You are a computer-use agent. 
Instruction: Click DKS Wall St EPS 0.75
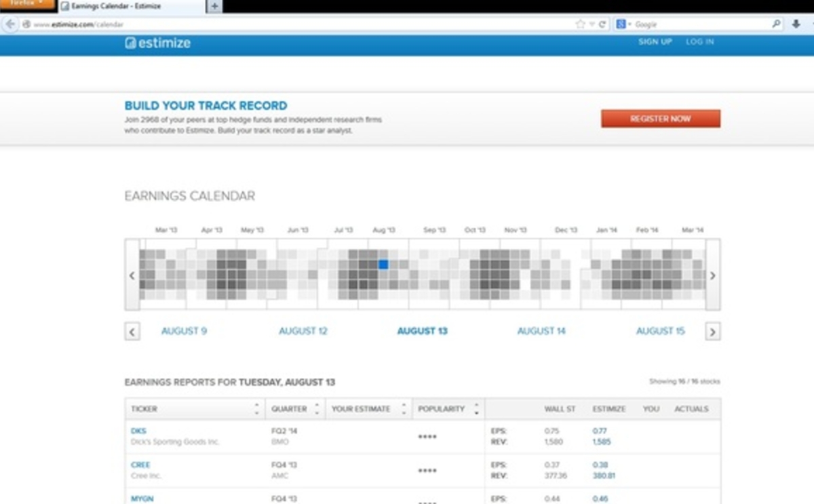click(x=551, y=431)
